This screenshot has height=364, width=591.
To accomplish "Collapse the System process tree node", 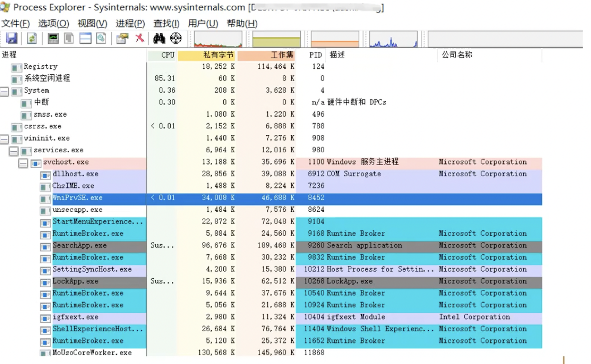I will coord(4,92).
